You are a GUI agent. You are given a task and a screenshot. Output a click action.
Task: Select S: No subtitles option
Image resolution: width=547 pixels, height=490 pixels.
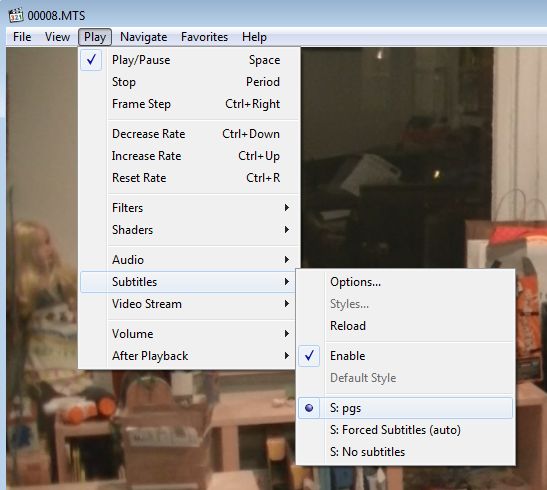[x=405, y=452]
